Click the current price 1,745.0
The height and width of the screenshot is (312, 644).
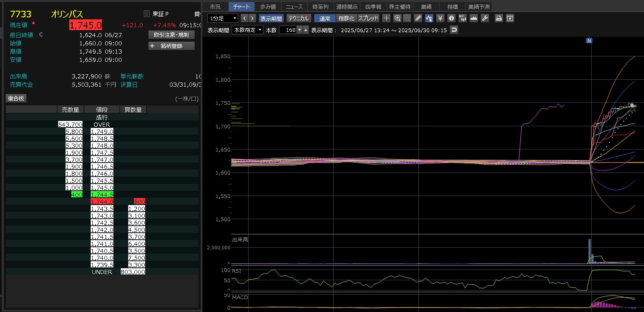coord(85,25)
